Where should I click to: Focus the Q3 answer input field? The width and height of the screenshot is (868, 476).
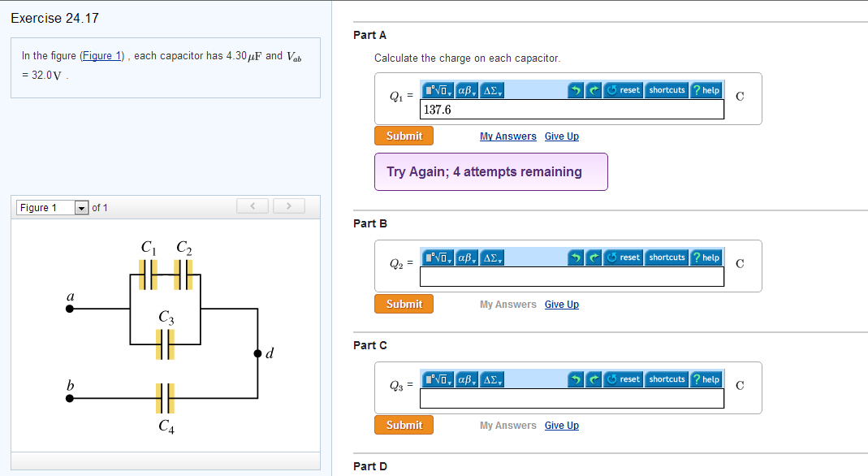click(x=572, y=399)
